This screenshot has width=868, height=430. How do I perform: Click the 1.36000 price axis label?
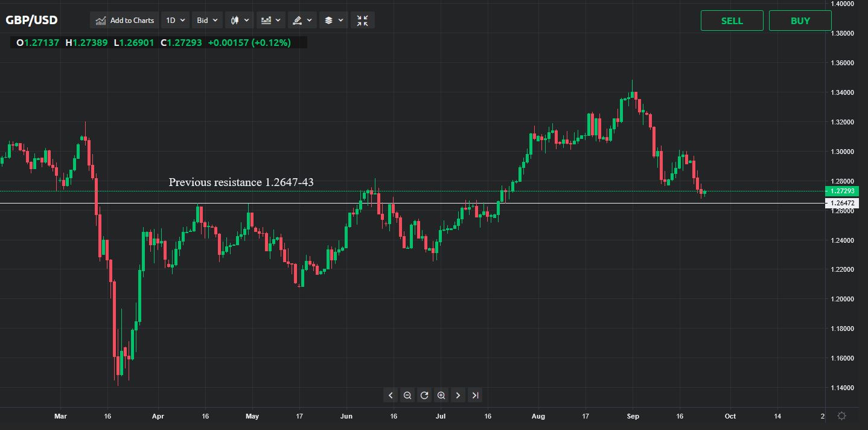[x=841, y=63]
